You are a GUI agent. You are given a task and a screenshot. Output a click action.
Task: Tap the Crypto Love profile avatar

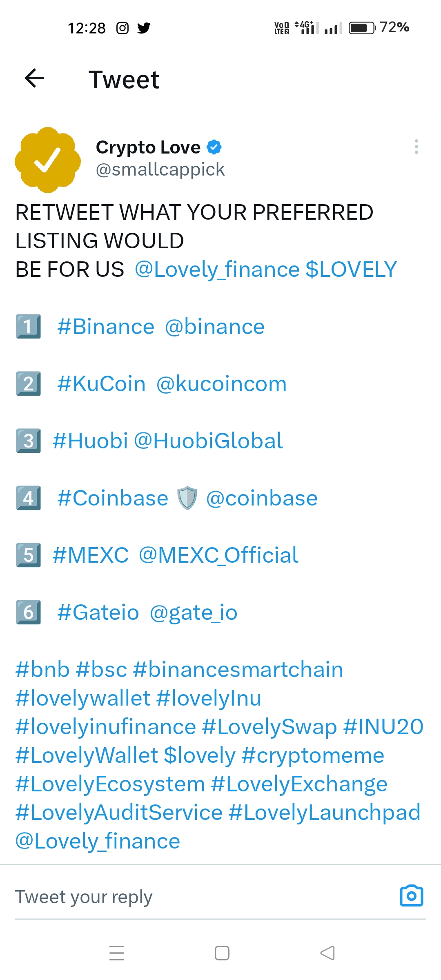pos(48,160)
